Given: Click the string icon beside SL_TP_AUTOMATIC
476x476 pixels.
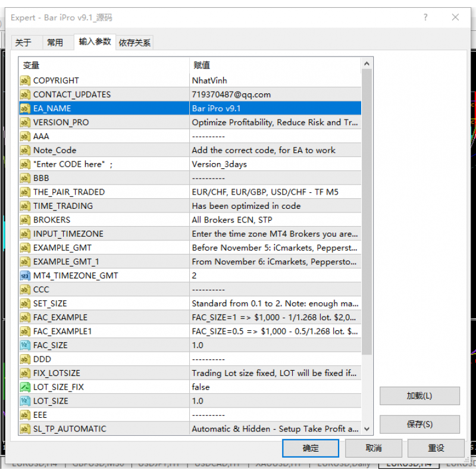Looking at the screenshot, I should [25, 428].
